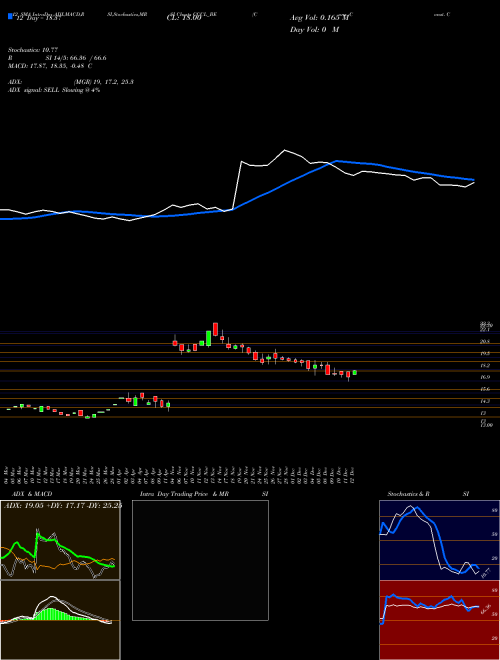Click the first date label on the time axis

pos(6,475)
